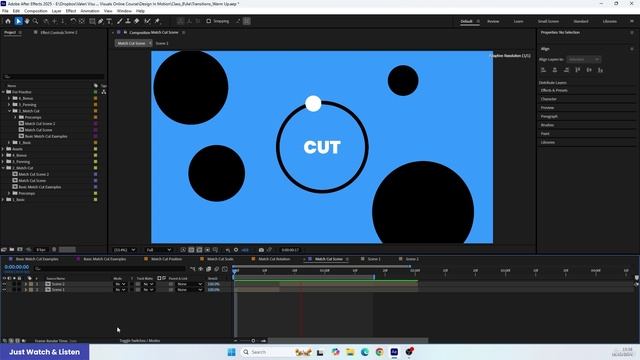The width and height of the screenshot is (640, 360).
Task: Click the new folder icon in the Project panel
Action: point(12,249)
